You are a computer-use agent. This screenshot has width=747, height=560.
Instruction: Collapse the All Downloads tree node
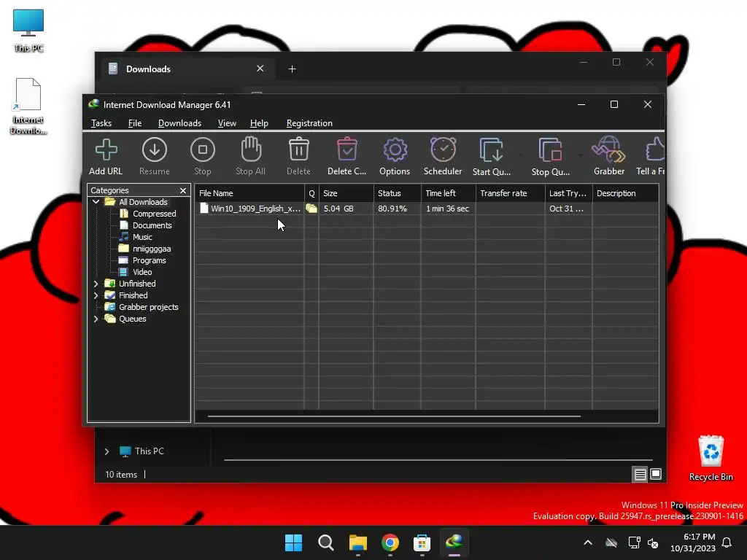pos(96,202)
